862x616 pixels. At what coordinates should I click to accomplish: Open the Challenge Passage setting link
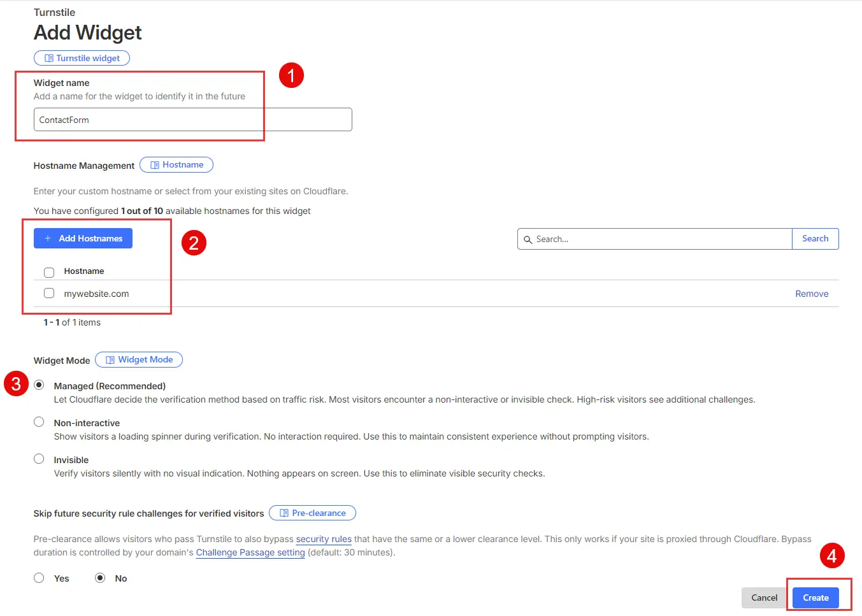coord(250,552)
